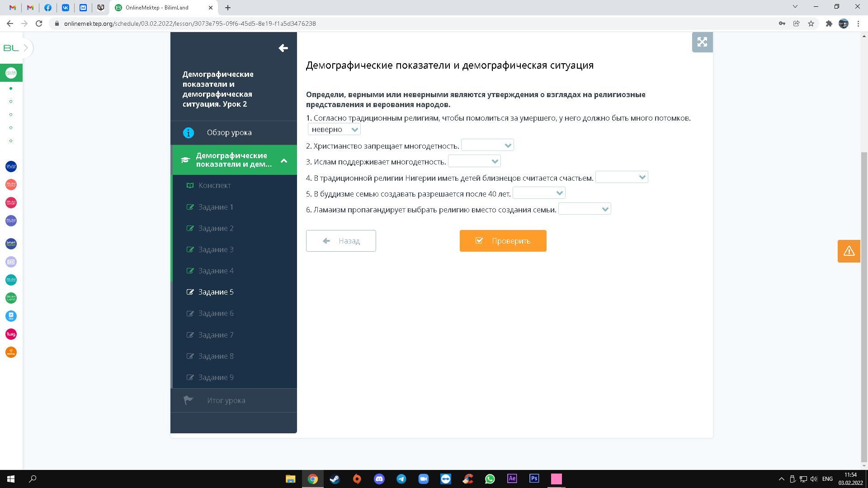Image resolution: width=868 pixels, height=488 pixels.
Task: Change the 'неверно' selection in statement 1
Action: (x=334, y=130)
